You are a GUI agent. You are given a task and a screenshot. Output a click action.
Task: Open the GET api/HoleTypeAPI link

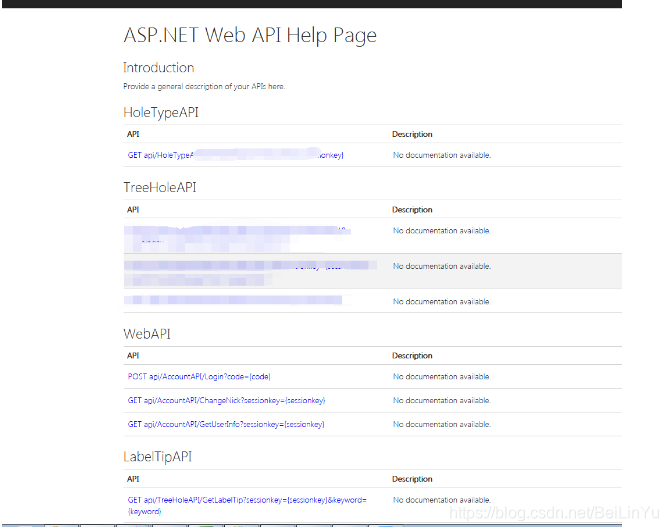click(x=235, y=155)
